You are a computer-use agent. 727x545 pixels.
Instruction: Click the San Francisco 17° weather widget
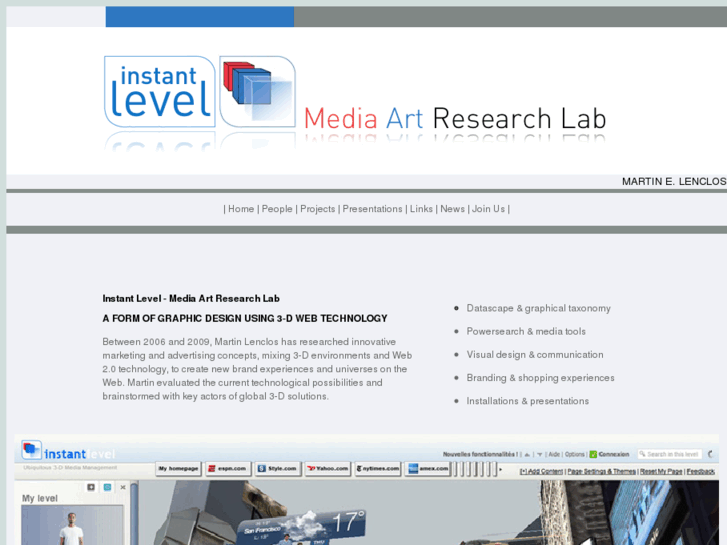(301, 527)
